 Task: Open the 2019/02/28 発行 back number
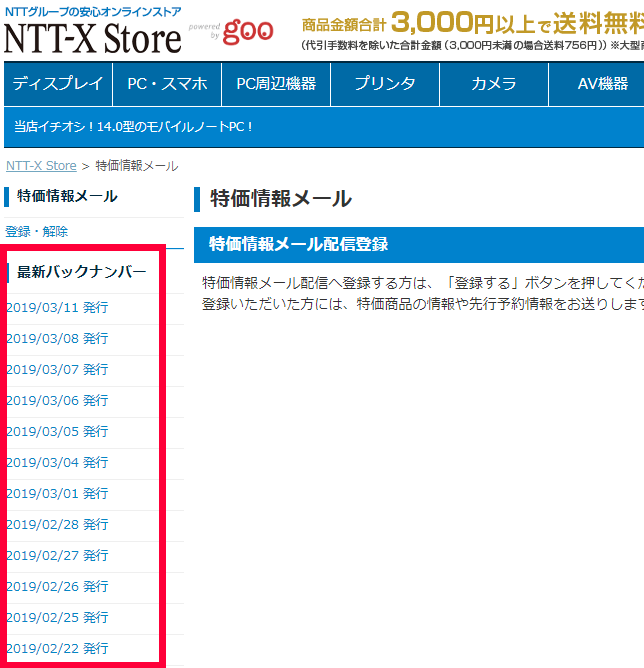(57, 525)
